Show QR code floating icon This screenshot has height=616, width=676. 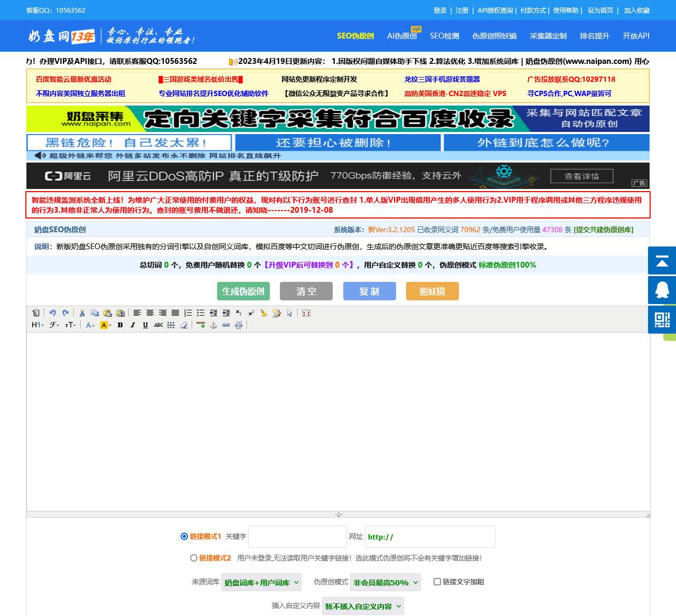click(x=662, y=319)
